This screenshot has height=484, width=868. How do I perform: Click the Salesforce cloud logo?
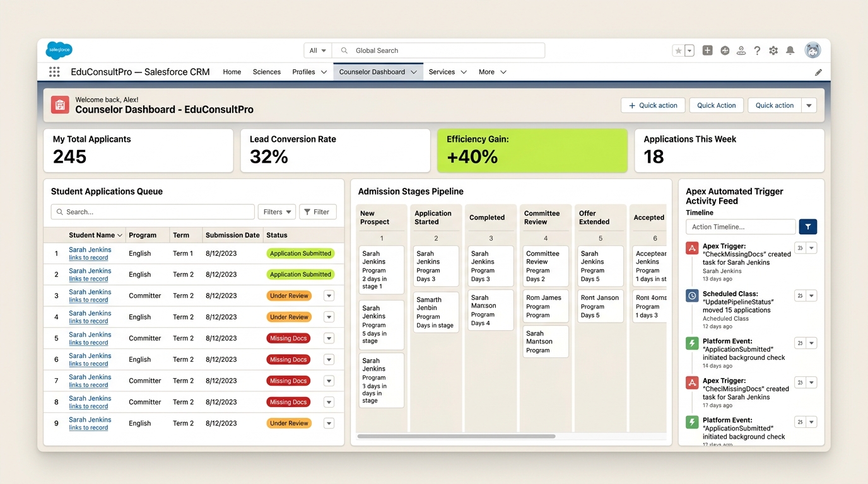pyautogui.click(x=59, y=50)
